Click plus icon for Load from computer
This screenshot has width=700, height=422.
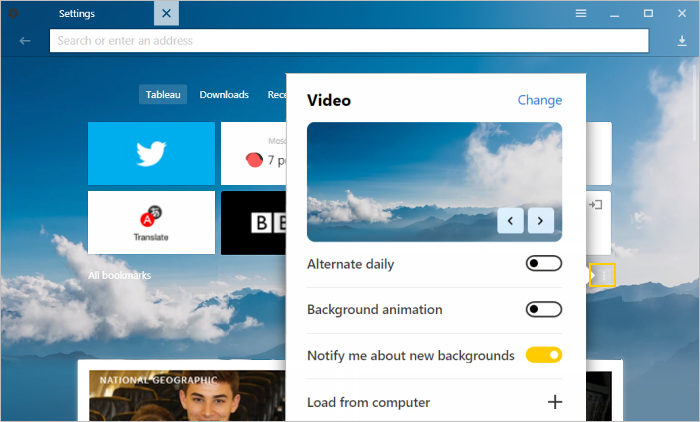coord(555,402)
